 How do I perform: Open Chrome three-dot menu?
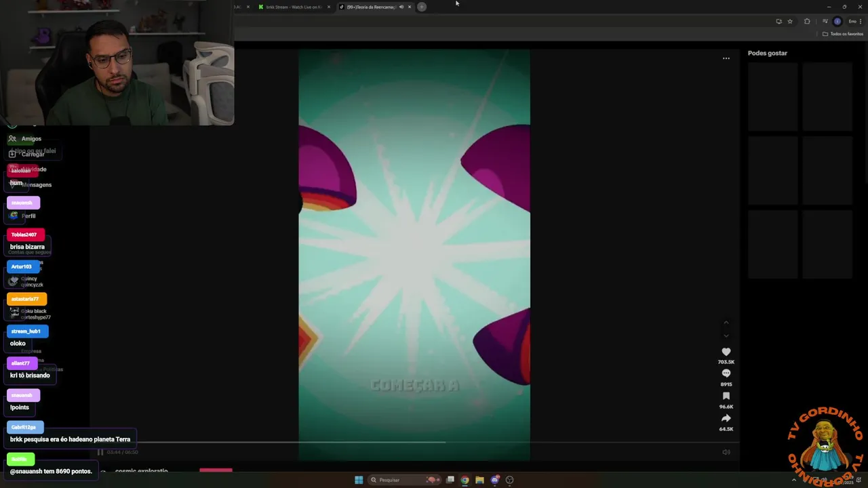pyautogui.click(x=861, y=21)
